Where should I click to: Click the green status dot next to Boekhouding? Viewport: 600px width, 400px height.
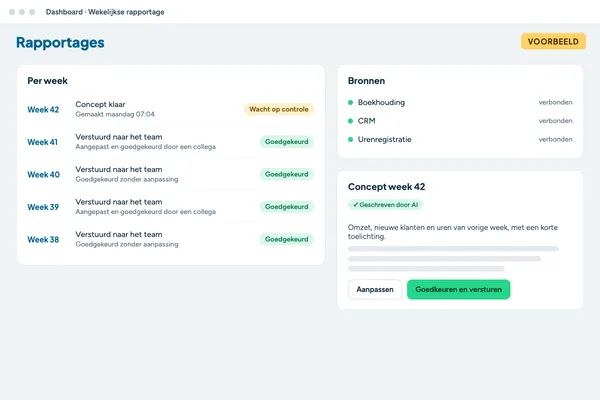[350, 102]
